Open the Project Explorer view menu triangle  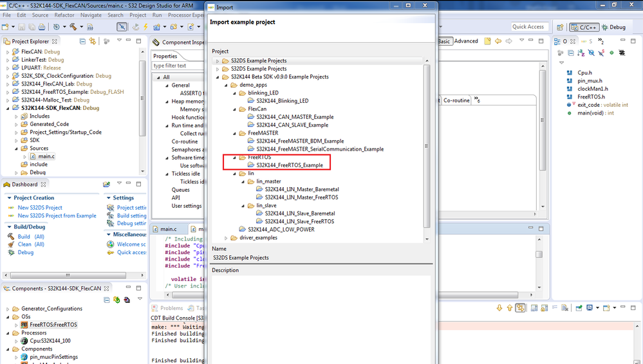click(119, 40)
